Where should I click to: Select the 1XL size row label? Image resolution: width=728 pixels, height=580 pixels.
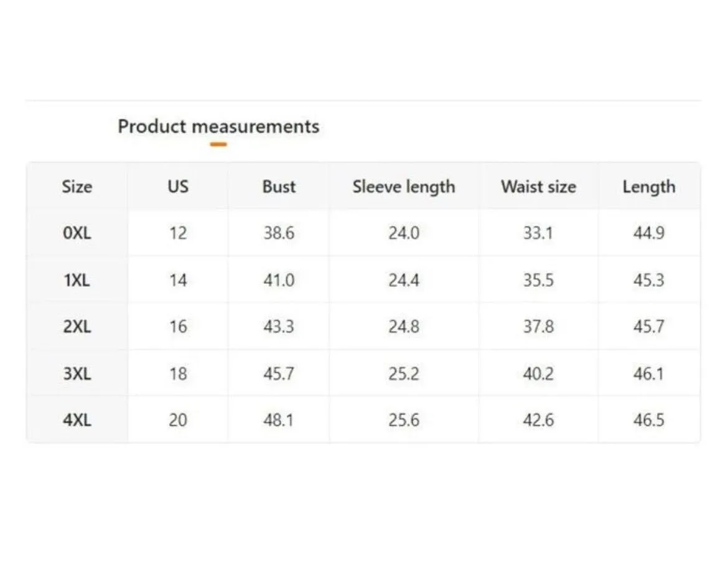[x=77, y=280]
